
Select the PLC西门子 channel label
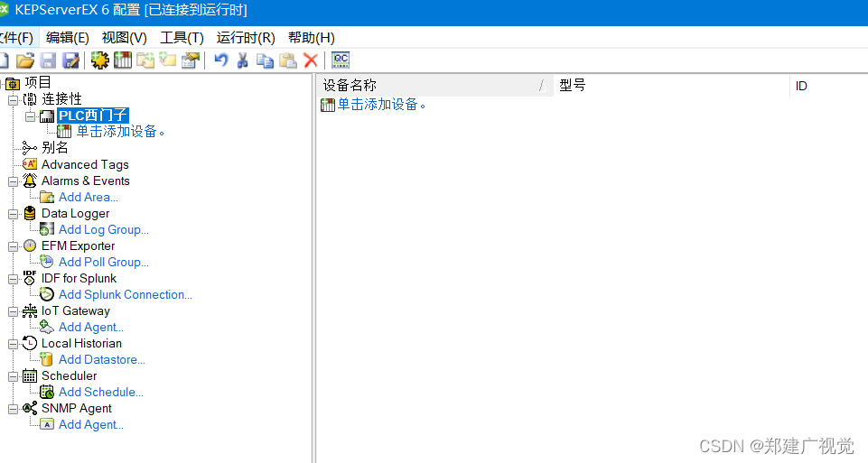pyautogui.click(x=93, y=116)
